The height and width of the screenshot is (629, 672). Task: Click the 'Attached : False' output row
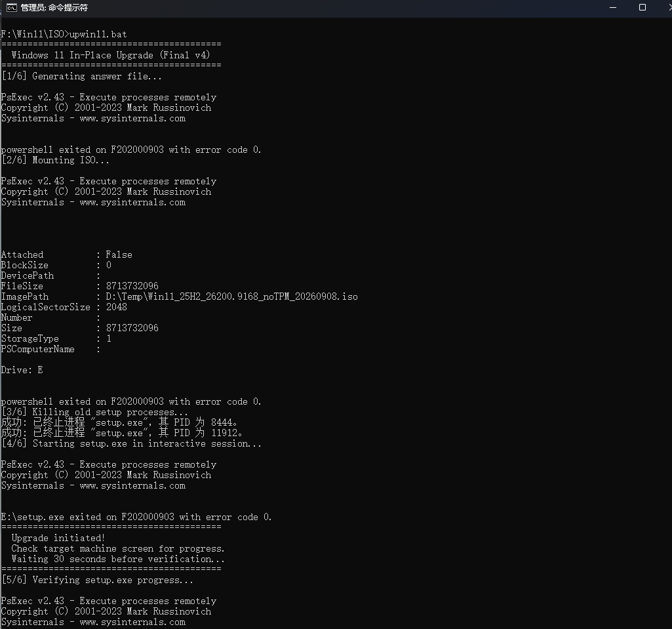(x=66, y=254)
